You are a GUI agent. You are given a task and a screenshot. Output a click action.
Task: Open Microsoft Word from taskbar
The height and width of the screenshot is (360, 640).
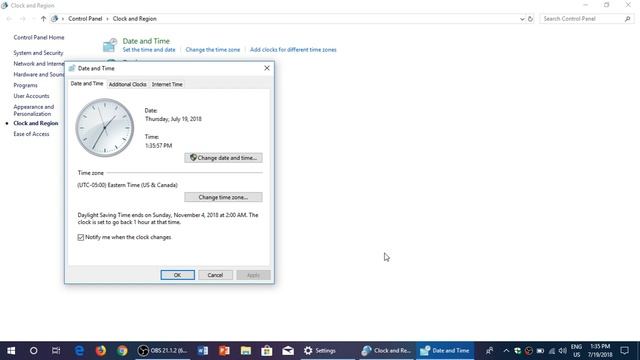pyautogui.click(x=203, y=351)
